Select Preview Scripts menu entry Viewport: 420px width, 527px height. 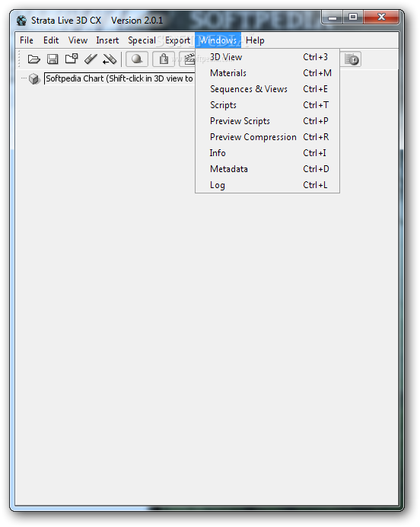[x=268, y=121]
